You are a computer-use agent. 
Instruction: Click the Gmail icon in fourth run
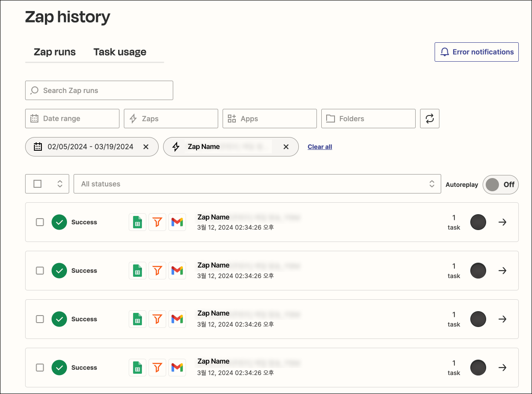pos(177,368)
